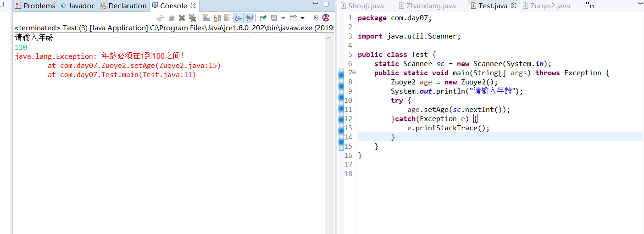Maximize the Console panel

click(x=326, y=5)
